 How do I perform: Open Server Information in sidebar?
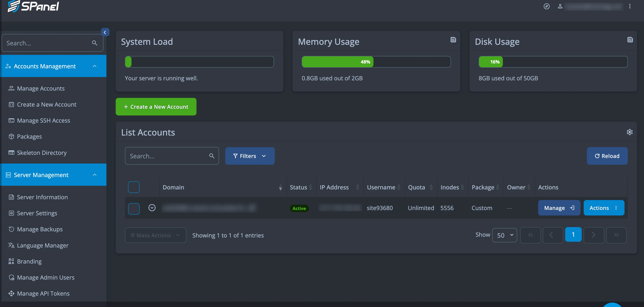(42, 197)
